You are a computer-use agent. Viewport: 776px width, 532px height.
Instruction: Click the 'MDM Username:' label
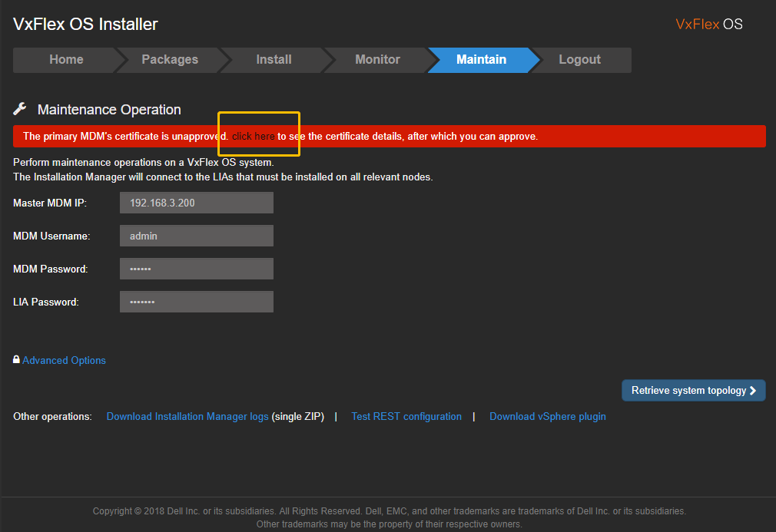(51, 236)
